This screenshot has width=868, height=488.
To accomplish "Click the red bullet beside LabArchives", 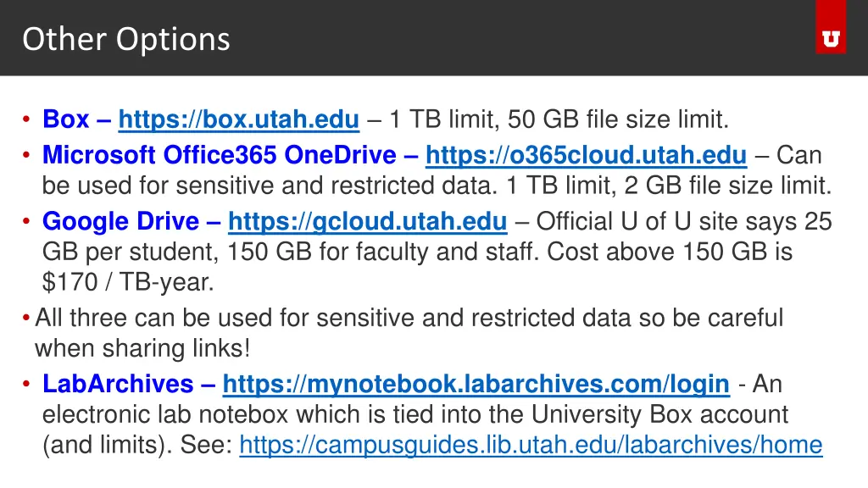I will coord(26,384).
